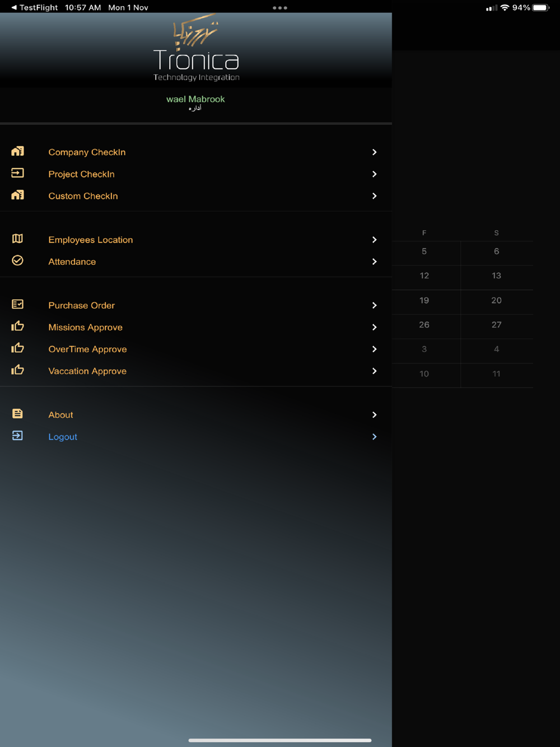Go to Missions Approve

coord(196,327)
